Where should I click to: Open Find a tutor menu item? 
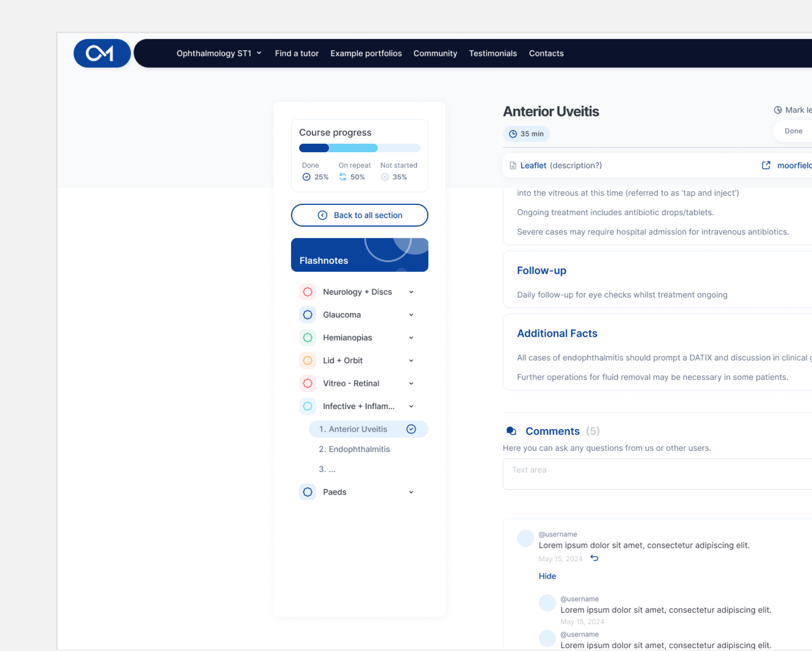point(296,53)
